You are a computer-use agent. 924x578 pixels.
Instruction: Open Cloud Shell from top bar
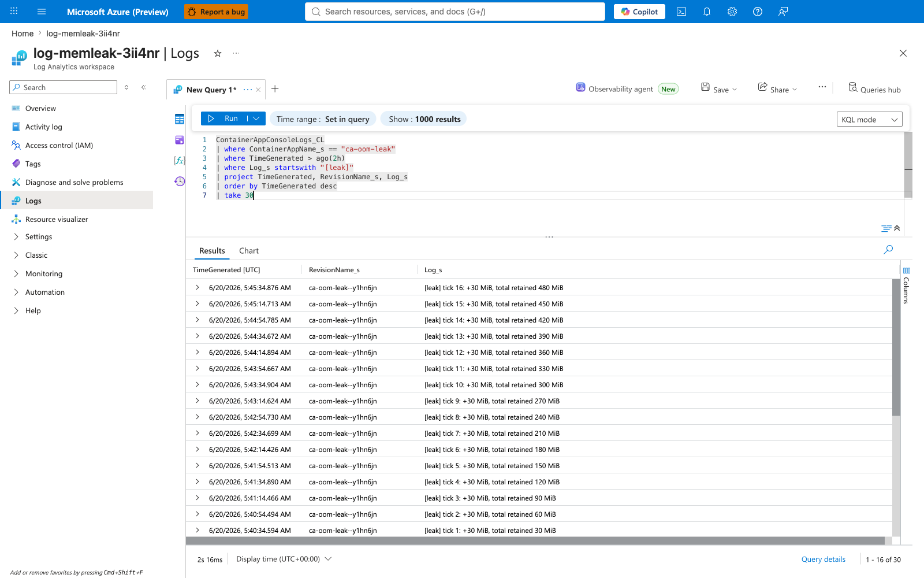[x=681, y=12]
